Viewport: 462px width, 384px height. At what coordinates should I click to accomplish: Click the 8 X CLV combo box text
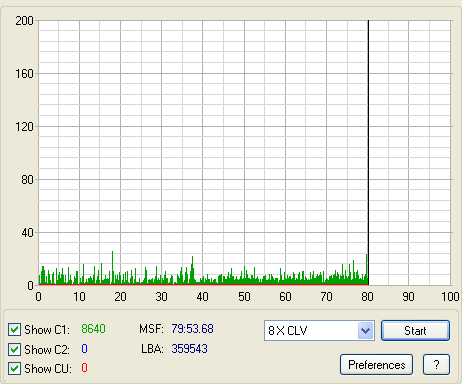pyautogui.click(x=287, y=331)
